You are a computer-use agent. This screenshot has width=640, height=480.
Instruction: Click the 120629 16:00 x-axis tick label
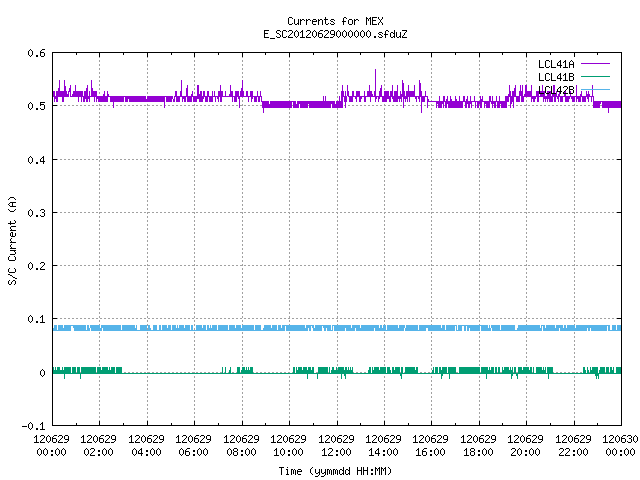pos(430,445)
